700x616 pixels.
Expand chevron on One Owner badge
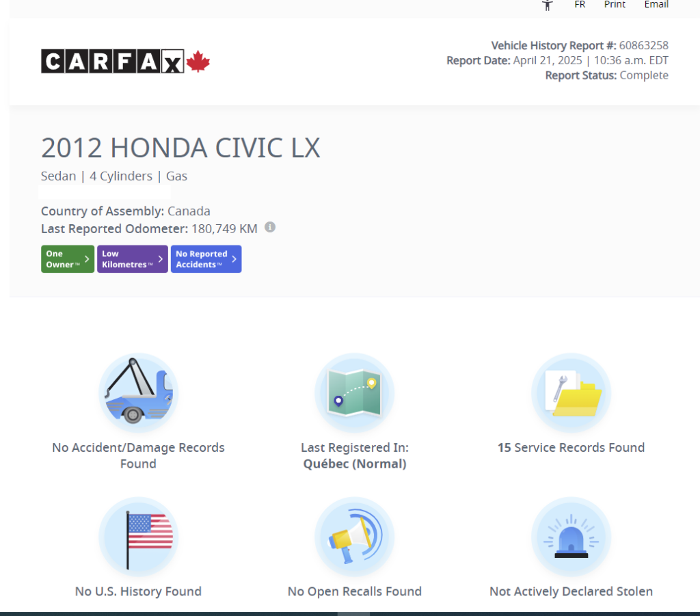point(87,259)
